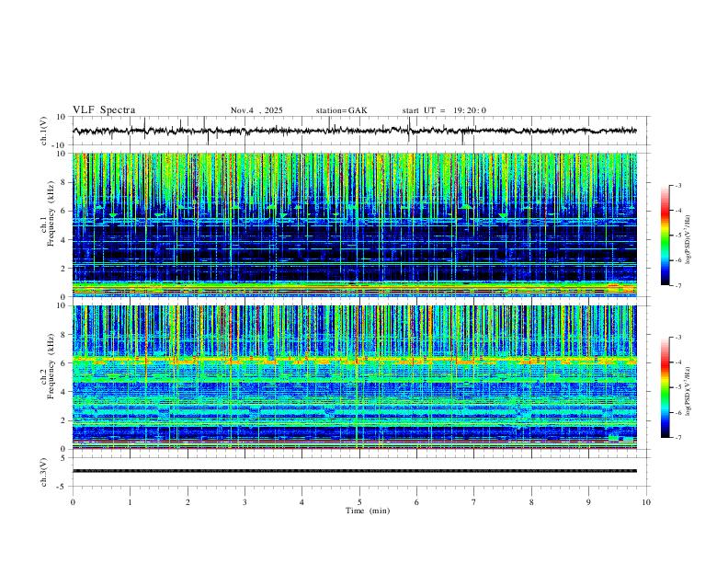This screenshot has height=563, width=728.
Task: Click the ch.2 PSD color scale bar
Action: tap(665, 387)
